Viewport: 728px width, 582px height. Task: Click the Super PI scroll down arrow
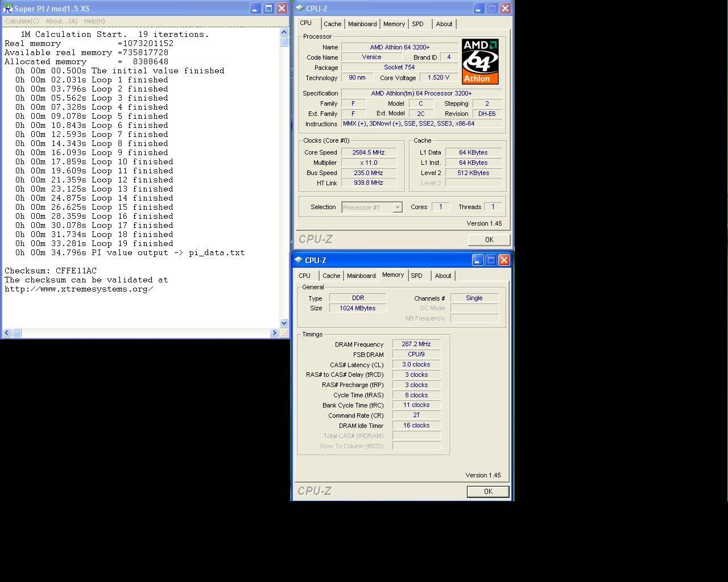point(284,323)
